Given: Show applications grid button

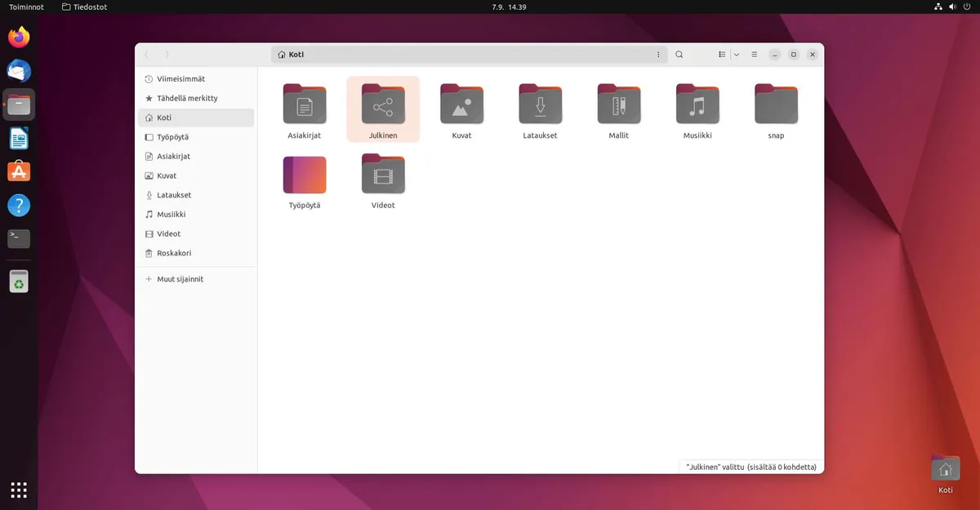Looking at the screenshot, I should click(19, 490).
